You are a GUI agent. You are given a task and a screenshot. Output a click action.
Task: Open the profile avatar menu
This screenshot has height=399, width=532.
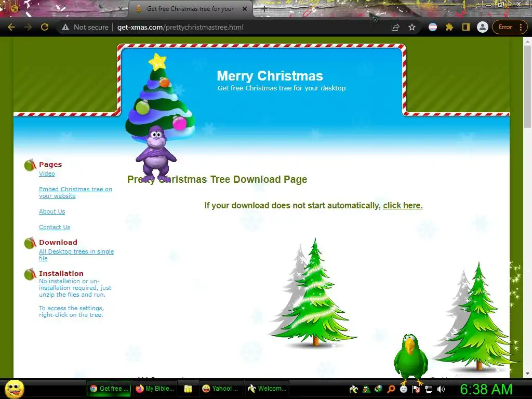coord(483,27)
